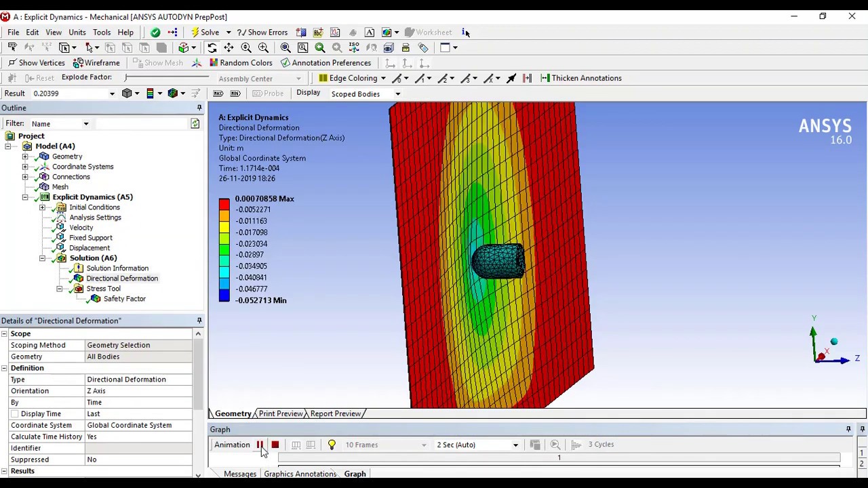Select Fixed Support in the tree
The image size is (868, 488).
pos(90,238)
